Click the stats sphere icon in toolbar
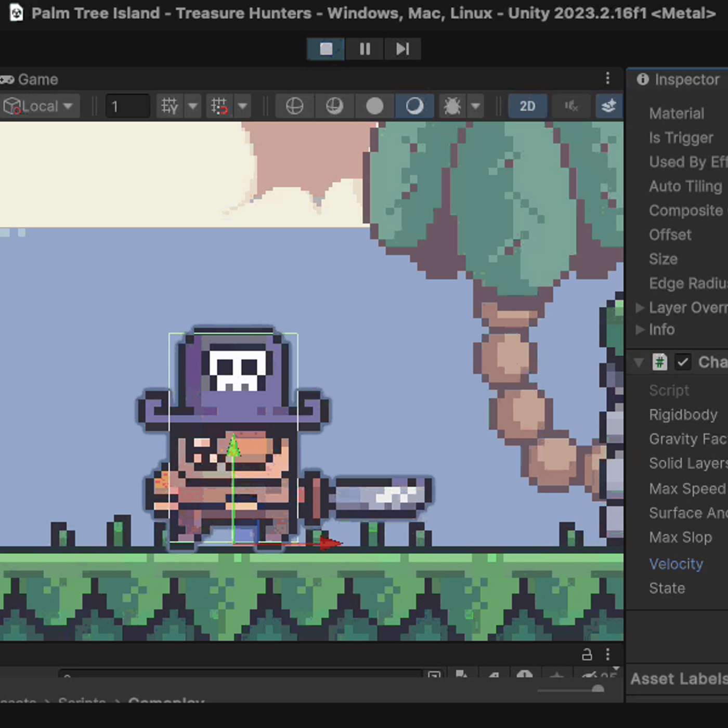 point(375,106)
